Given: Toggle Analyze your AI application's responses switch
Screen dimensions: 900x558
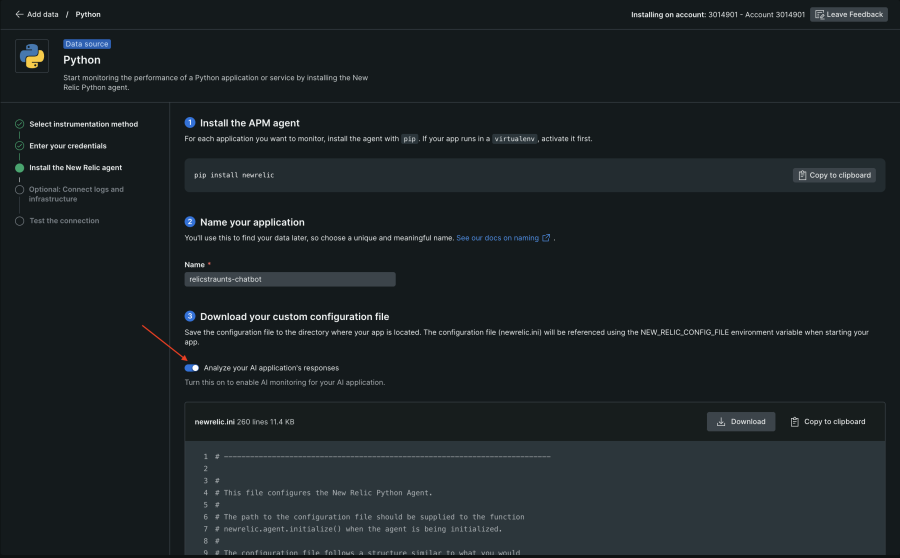Looking at the screenshot, I should click(192, 368).
